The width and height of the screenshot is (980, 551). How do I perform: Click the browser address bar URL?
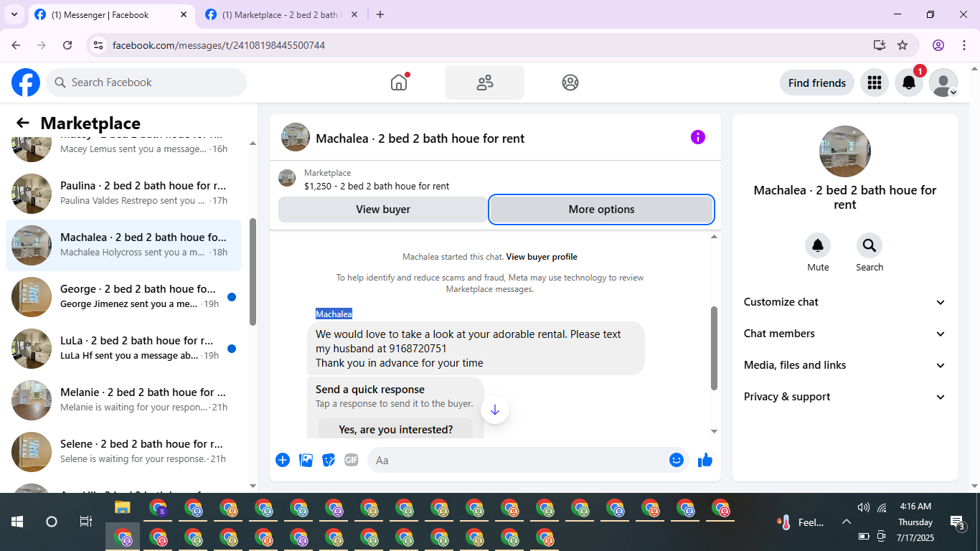point(219,45)
